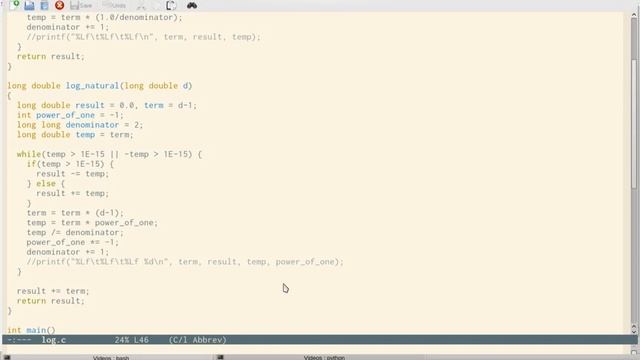Screen dimensions: 640x360
Task: Click the log_natural function name
Action: pyautogui.click(x=92, y=86)
